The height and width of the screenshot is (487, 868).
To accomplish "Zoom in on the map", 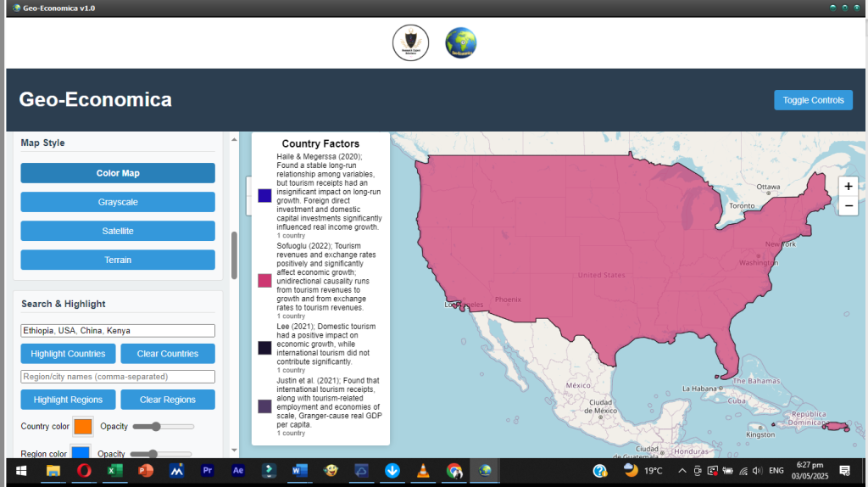I will click(848, 187).
